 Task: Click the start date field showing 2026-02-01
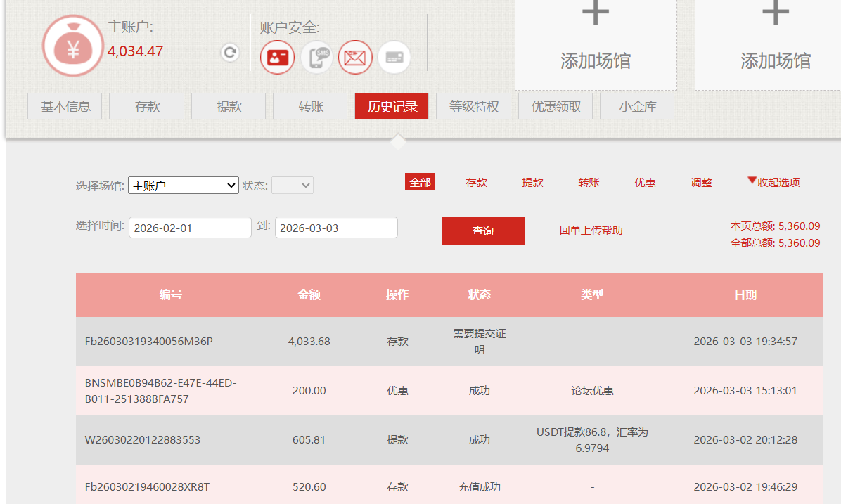(x=189, y=227)
